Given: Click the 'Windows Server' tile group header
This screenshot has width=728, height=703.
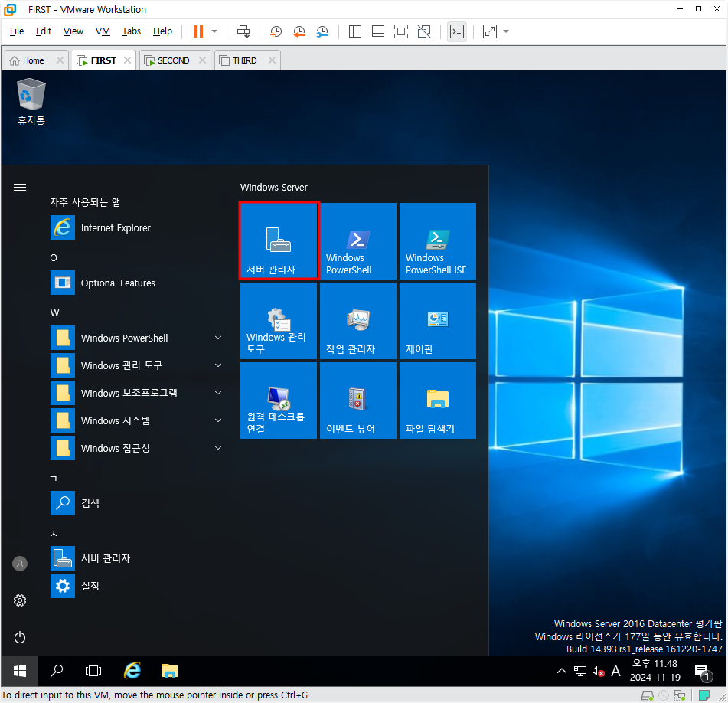Looking at the screenshot, I should tap(274, 188).
